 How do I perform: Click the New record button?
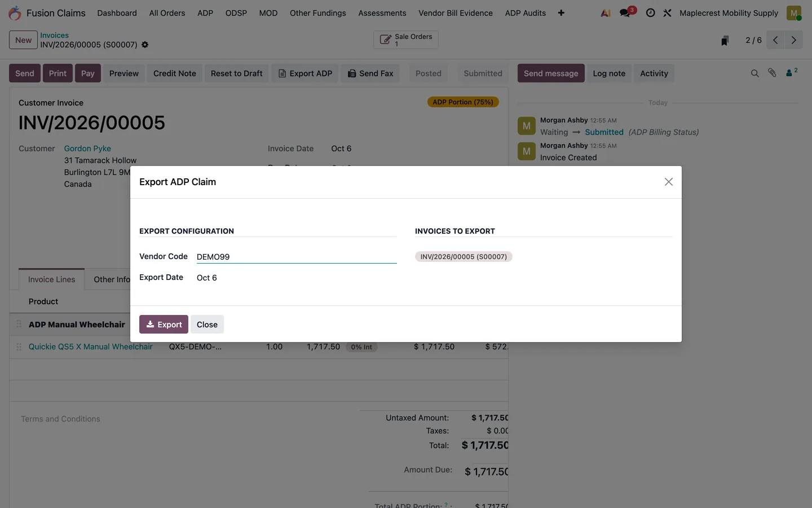(23, 40)
